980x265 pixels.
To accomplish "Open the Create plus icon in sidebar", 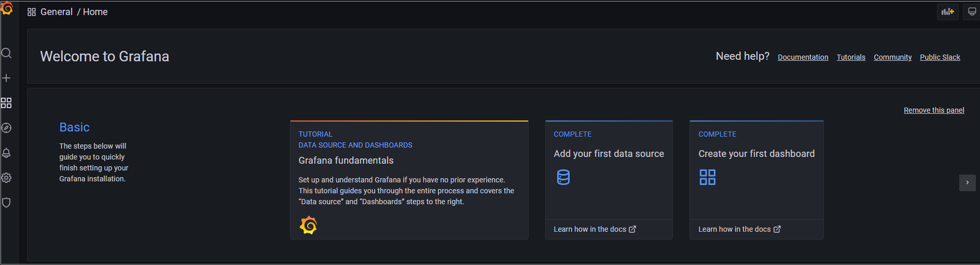I will 6,78.
